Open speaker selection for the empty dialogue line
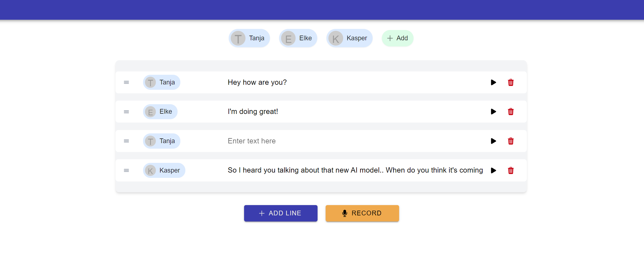 pyautogui.click(x=161, y=141)
